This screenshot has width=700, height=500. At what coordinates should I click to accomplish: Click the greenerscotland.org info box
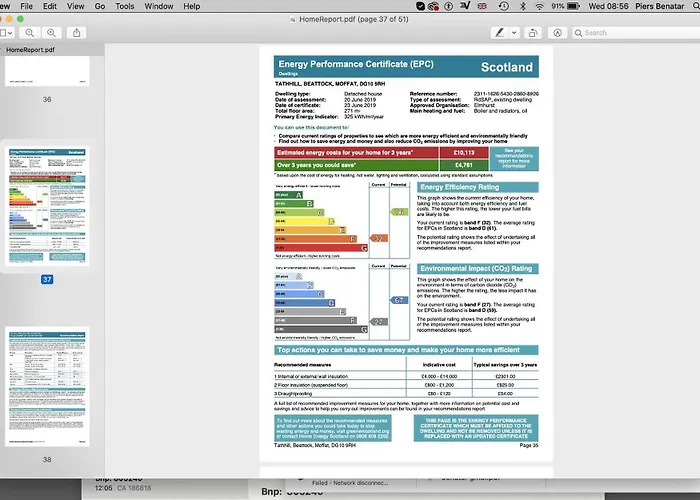pyautogui.click(x=333, y=428)
